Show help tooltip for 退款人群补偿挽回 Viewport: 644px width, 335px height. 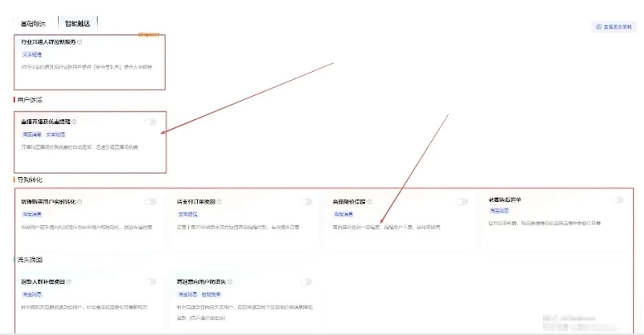[69, 281]
